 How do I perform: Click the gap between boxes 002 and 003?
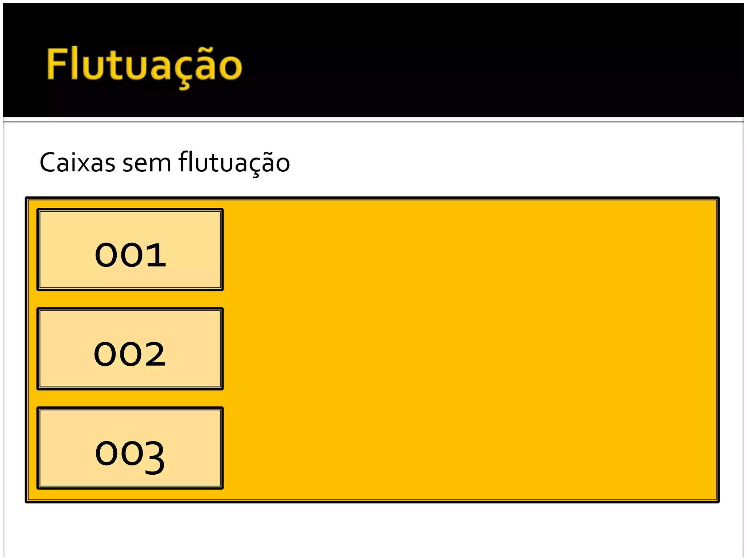point(130,398)
